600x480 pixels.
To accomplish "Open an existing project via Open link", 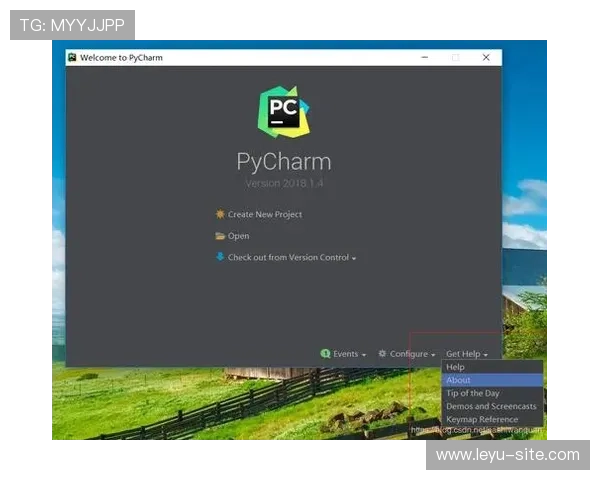I will click(238, 236).
